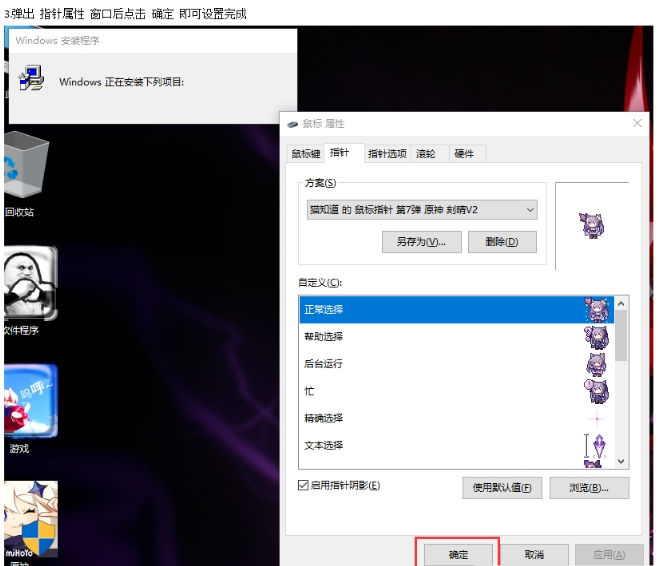Confirm with the 确定 button
This screenshot has height=566, width=658.
(x=458, y=555)
